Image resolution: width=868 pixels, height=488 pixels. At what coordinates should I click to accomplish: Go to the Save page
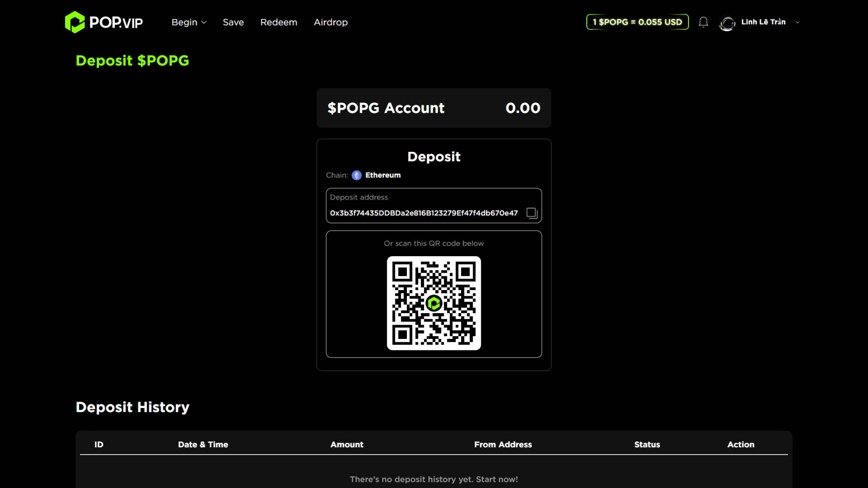click(233, 22)
